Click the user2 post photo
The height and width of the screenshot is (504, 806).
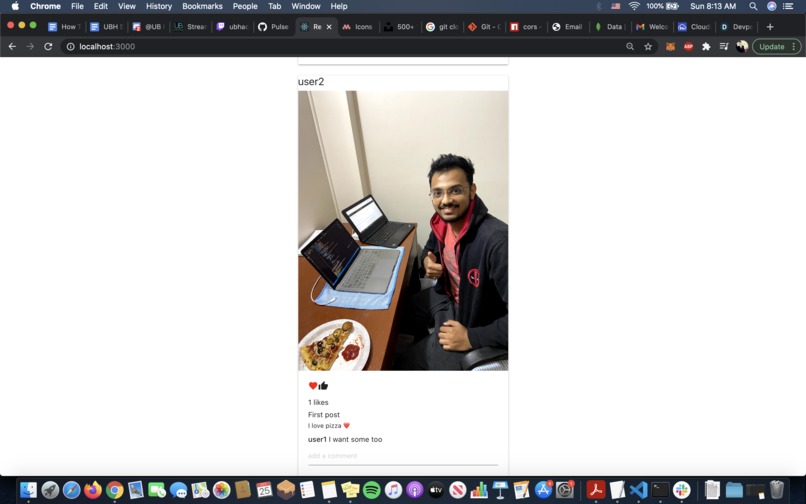click(403, 230)
